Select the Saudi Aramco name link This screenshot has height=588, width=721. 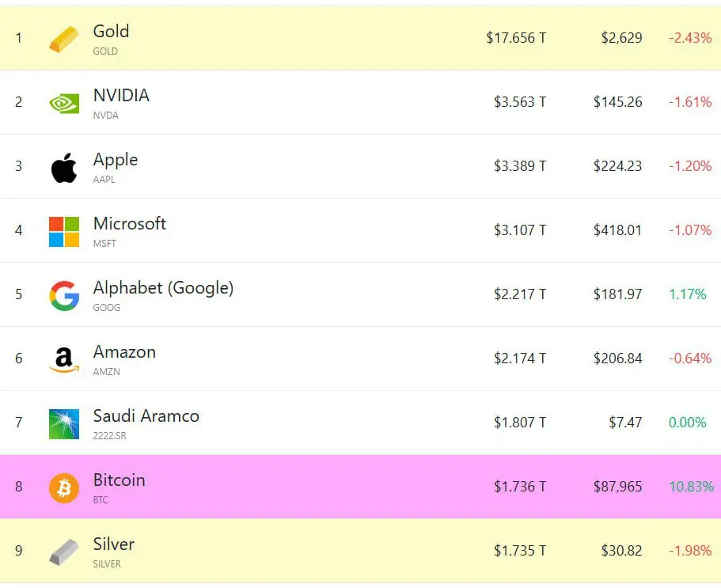(x=146, y=415)
